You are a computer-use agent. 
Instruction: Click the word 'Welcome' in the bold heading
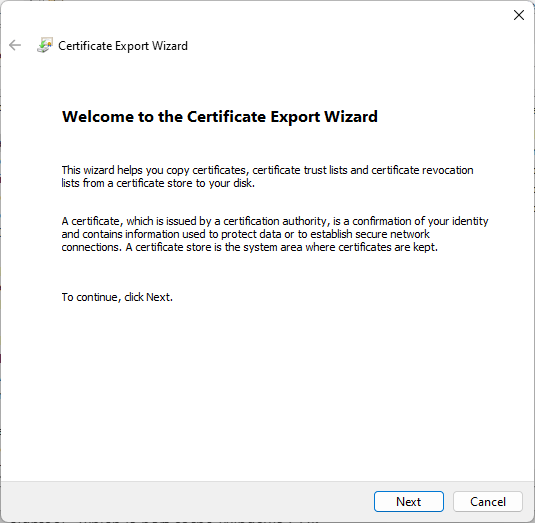coord(98,117)
